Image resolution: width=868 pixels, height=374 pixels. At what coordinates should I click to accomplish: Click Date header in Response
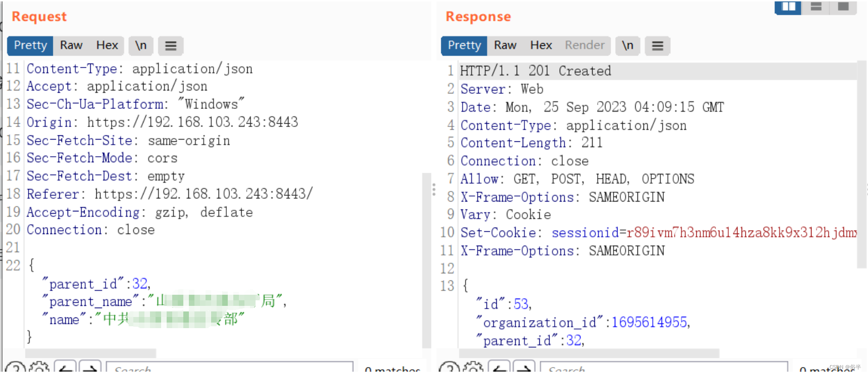(x=592, y=107)
